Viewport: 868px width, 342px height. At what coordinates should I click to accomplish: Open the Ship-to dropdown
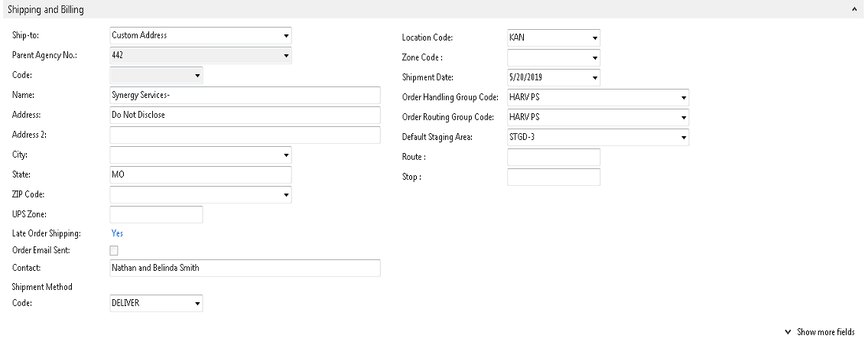286,35
